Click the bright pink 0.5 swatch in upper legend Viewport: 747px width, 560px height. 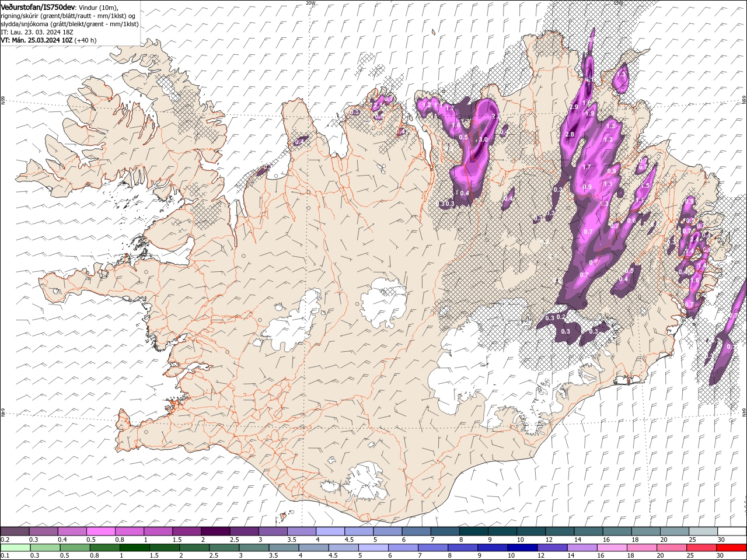101,531
